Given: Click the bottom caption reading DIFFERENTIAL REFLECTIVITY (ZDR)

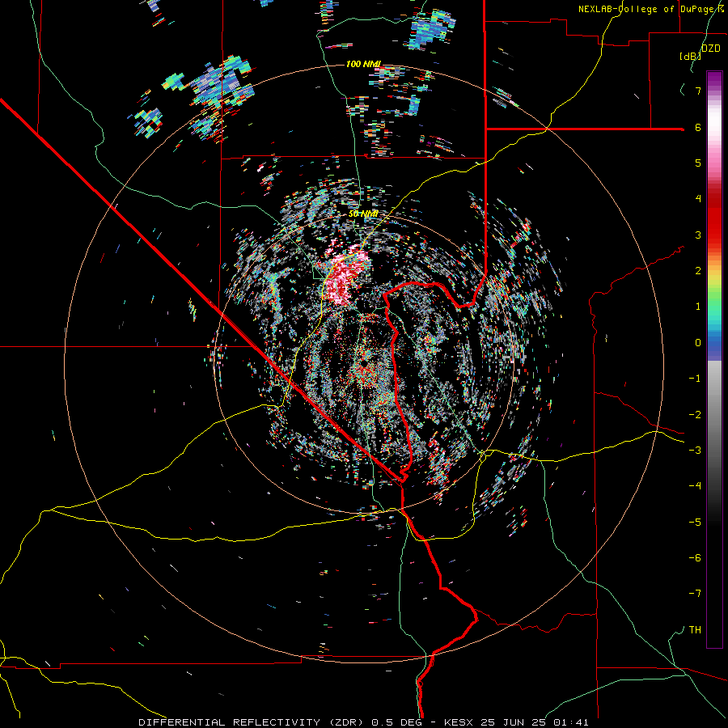Looking at the screenshot, I should (253, 722).
